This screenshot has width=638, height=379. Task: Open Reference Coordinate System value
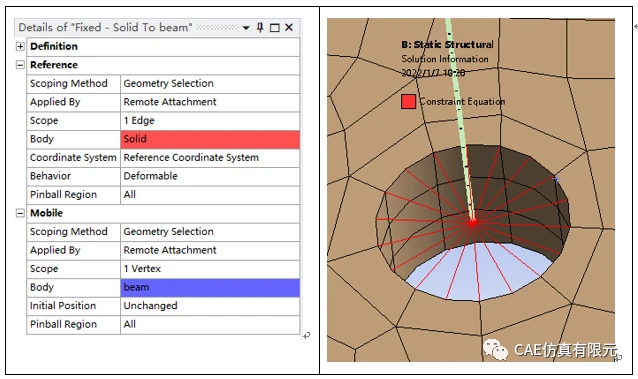(x=210, y=158)
